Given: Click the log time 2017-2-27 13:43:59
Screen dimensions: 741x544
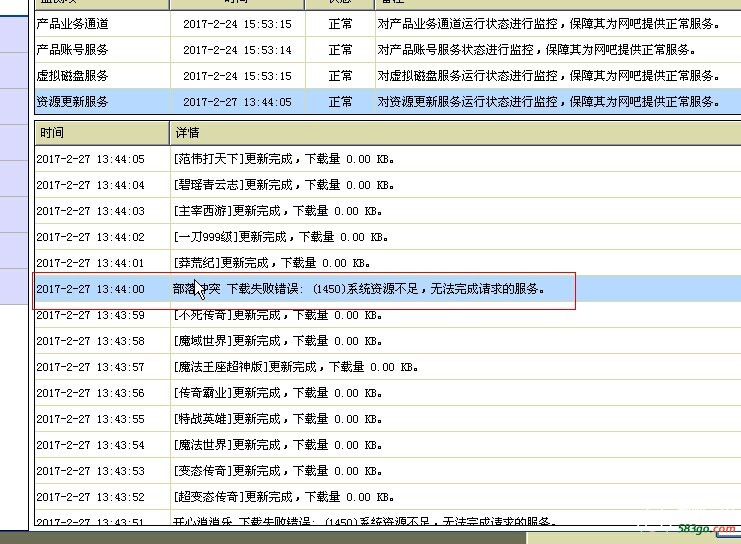Looking at the screenshot, I should pos(90,315).
